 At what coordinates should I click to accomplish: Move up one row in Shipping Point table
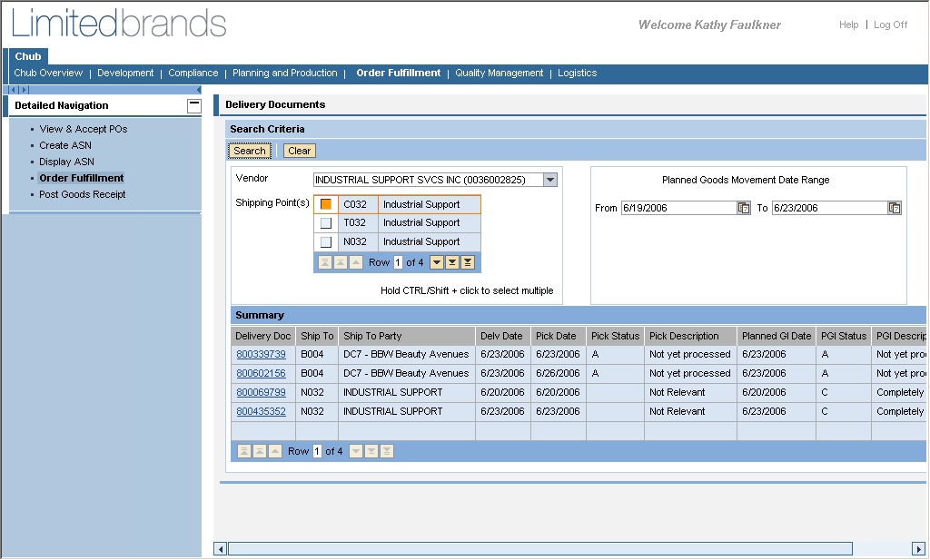pyautogui.click(x=356, y=262)
